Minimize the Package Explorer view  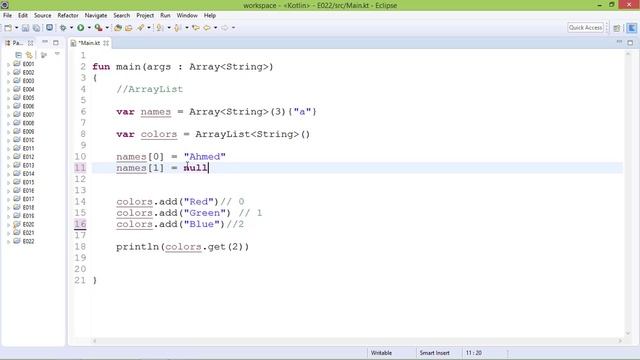tap(45, 42)
